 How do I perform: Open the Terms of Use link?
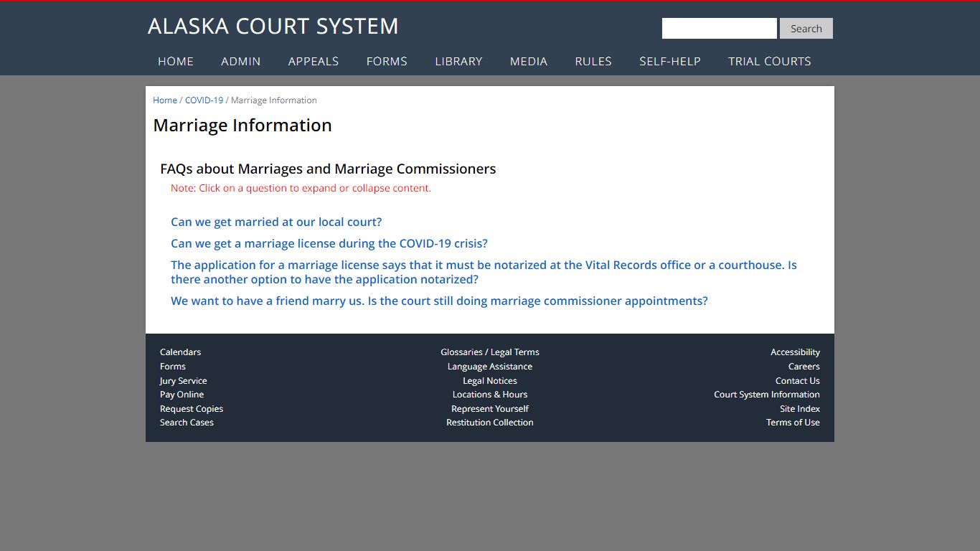click(793, 423)
